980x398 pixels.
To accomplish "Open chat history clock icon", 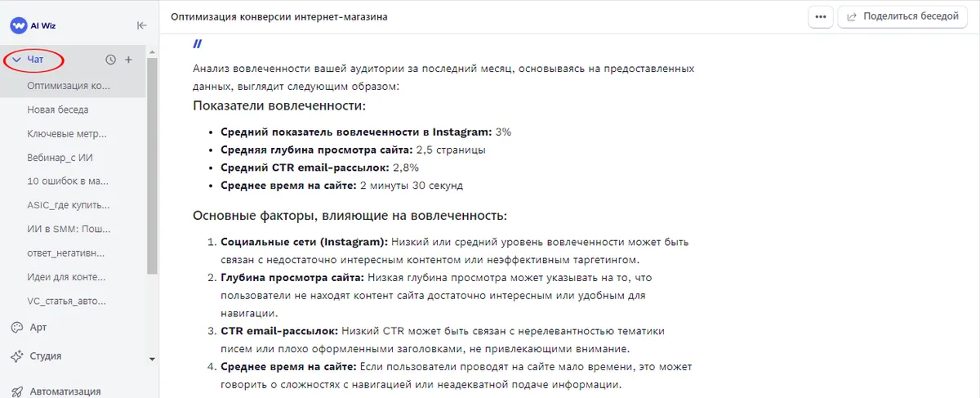I will tap(111, 60).
